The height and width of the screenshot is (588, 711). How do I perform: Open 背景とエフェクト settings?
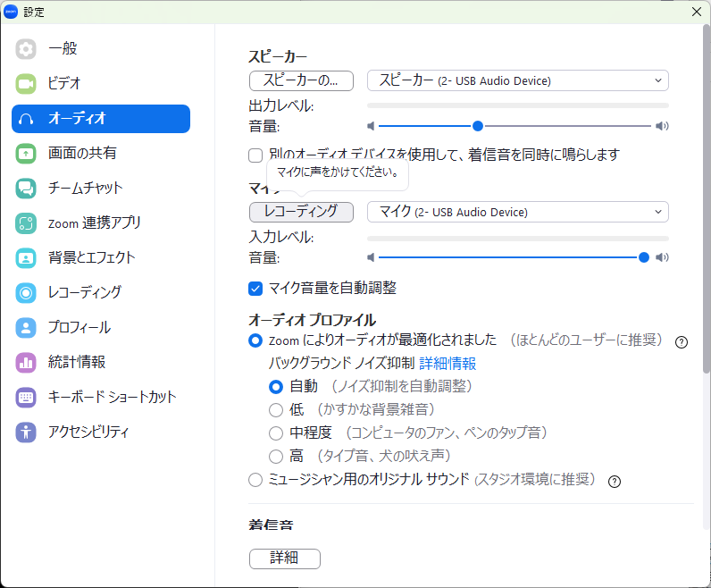coord(101,258)
